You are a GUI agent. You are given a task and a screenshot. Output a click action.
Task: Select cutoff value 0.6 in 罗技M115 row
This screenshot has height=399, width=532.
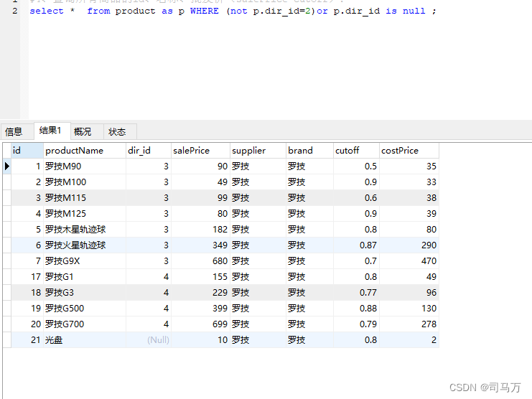[x=356, y=197]
